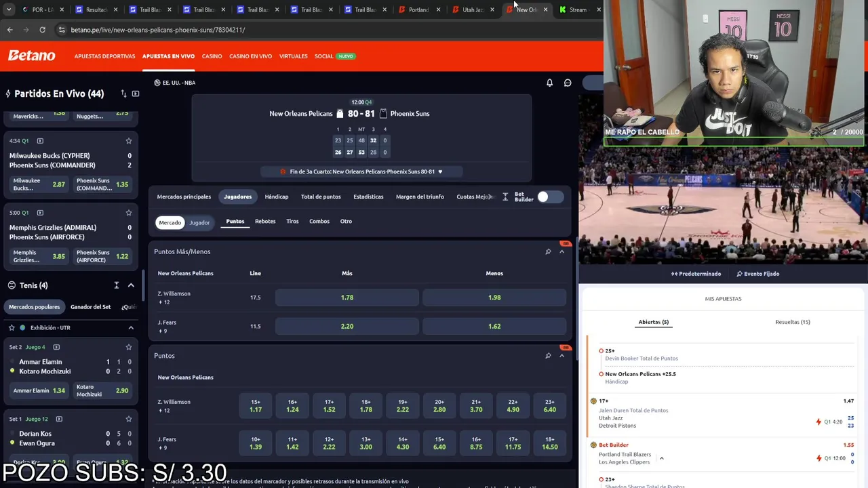Click stream icon next to Juego 12
This screenshot has height=488, width=868.
(x=59, y=419)
